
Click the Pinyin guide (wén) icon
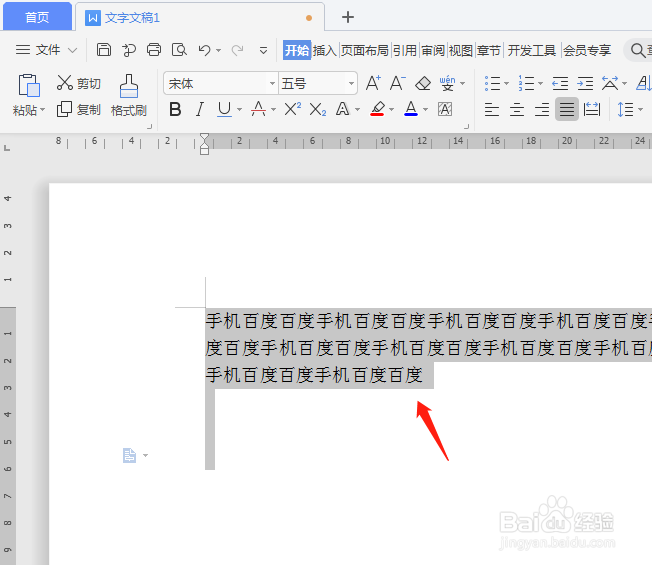tap(447, 83)
